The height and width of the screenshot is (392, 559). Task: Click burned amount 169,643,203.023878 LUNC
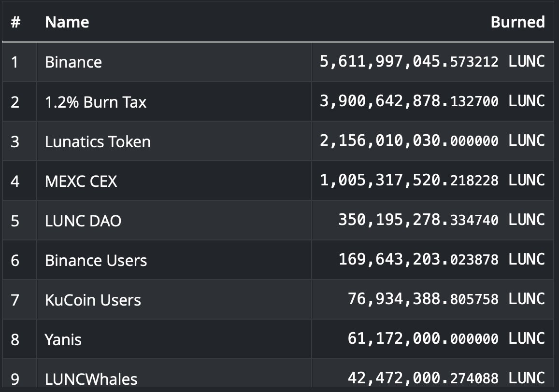pyautogui.click(x=441, y=259)
